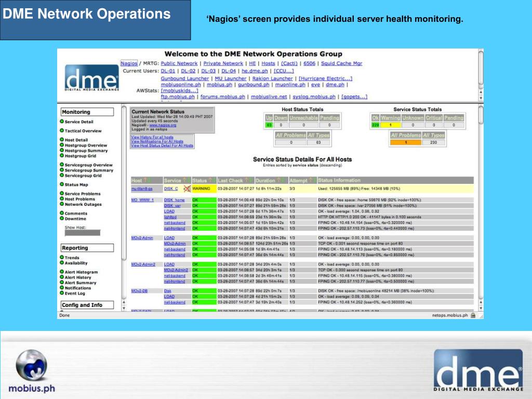Click the green bullet beside Tactical Overview
The image size is (532, 399).
[62, 130]
